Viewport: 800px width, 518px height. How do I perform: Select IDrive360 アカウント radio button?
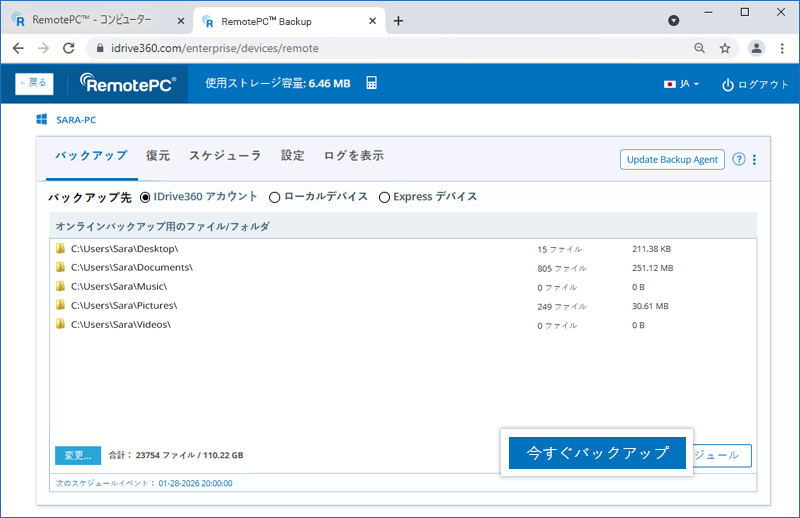(x=145, y=197)
